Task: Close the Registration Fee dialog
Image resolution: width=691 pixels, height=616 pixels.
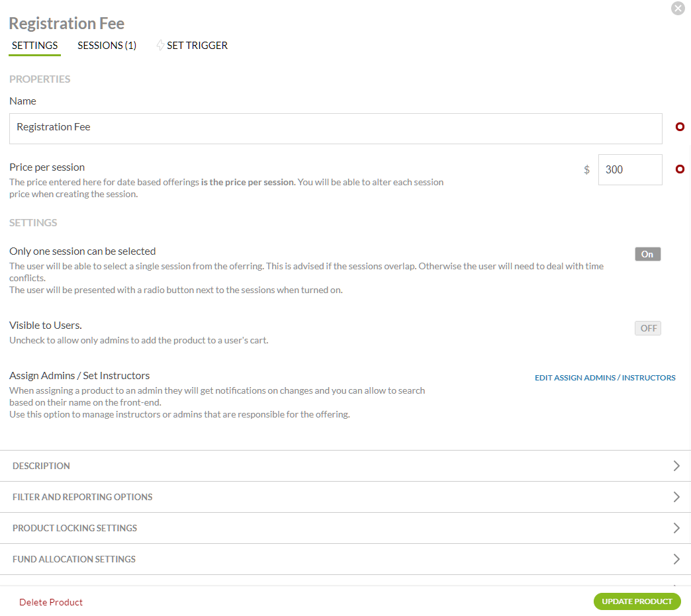Action: click(678, 8)
